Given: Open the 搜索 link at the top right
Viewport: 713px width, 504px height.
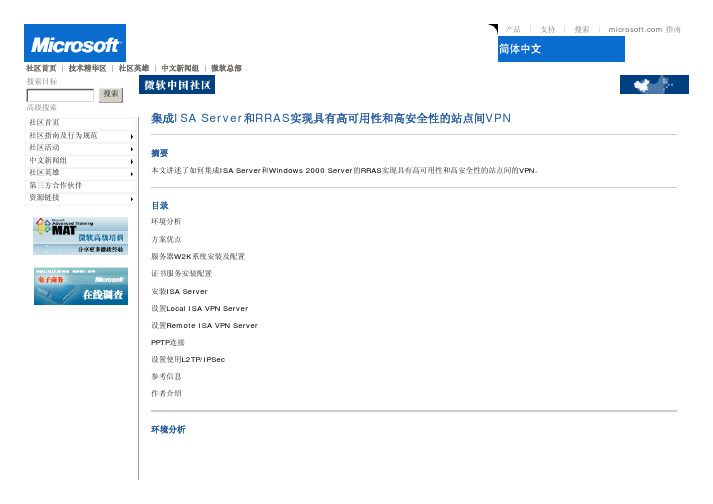Looking at the screenshot, I should coord(582,30).
